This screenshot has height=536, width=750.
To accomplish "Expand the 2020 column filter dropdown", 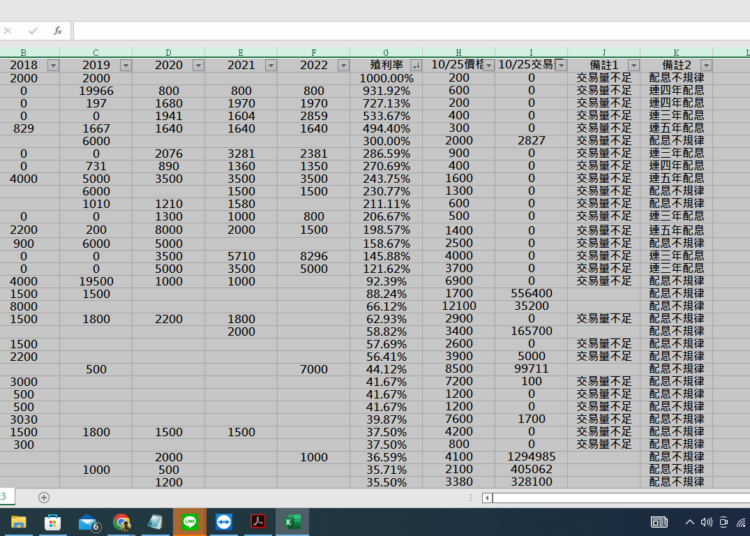I will pyautogui.click(x=198, y=65).
